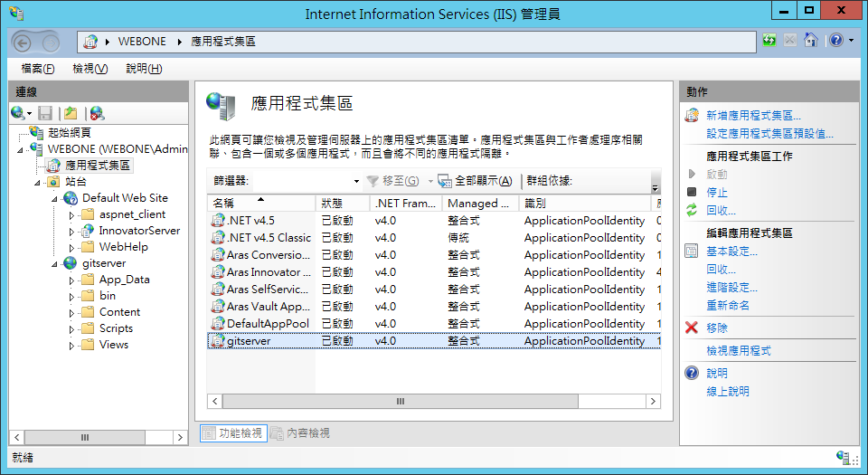Click the 篩選器 filter input field
This screenshot has height=475, width=868.
coord(302,181)
